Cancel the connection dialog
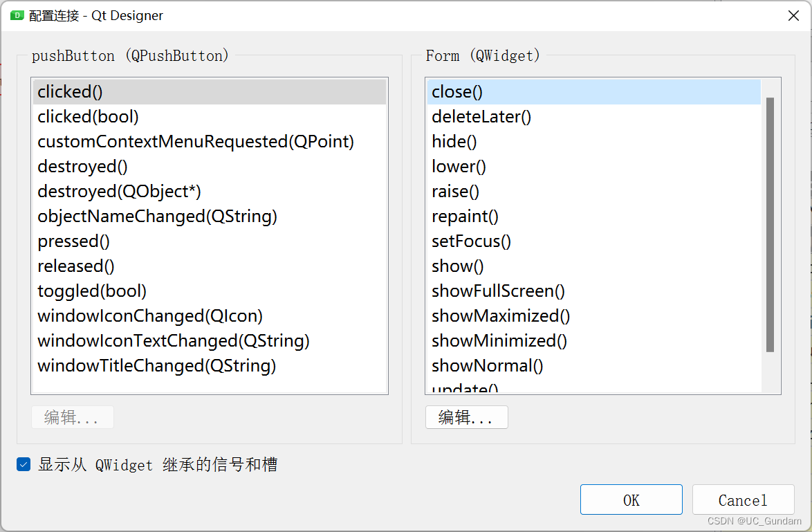 [x=743, y=499]
